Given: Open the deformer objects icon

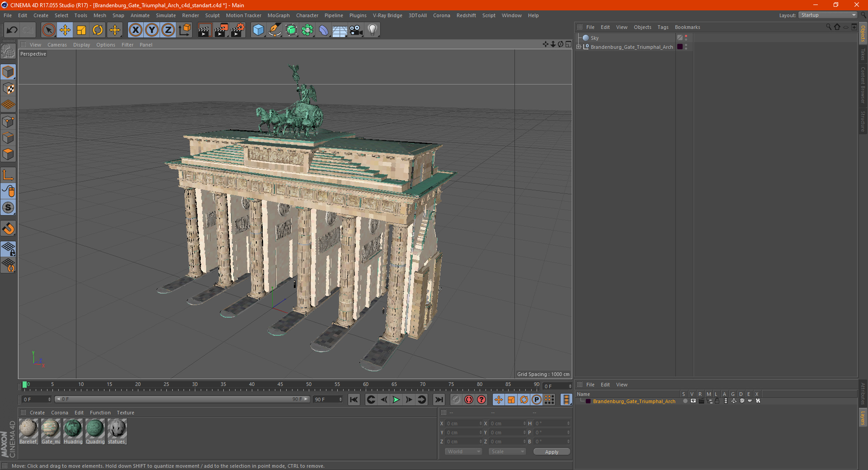Looking at the screenshot, I should pyautogui.click(x=324, y=30).
